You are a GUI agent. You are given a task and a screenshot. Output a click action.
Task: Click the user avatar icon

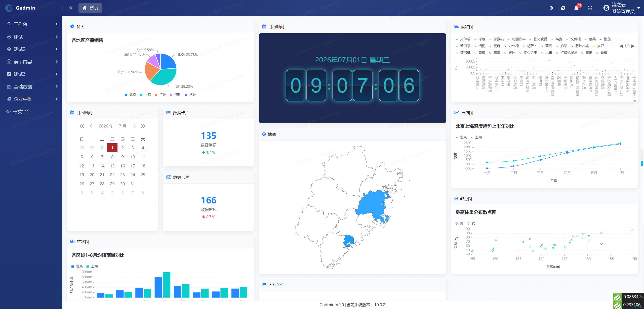[607, 8]
